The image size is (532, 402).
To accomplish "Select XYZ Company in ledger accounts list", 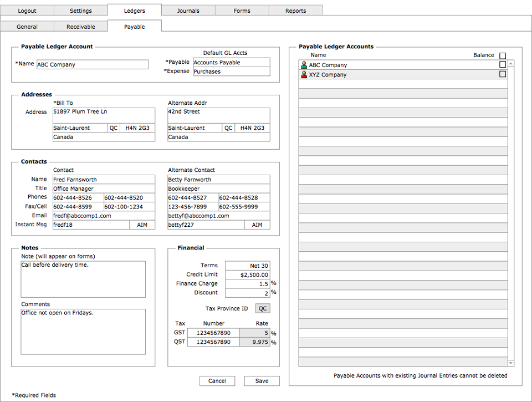I will coord(403,74).
